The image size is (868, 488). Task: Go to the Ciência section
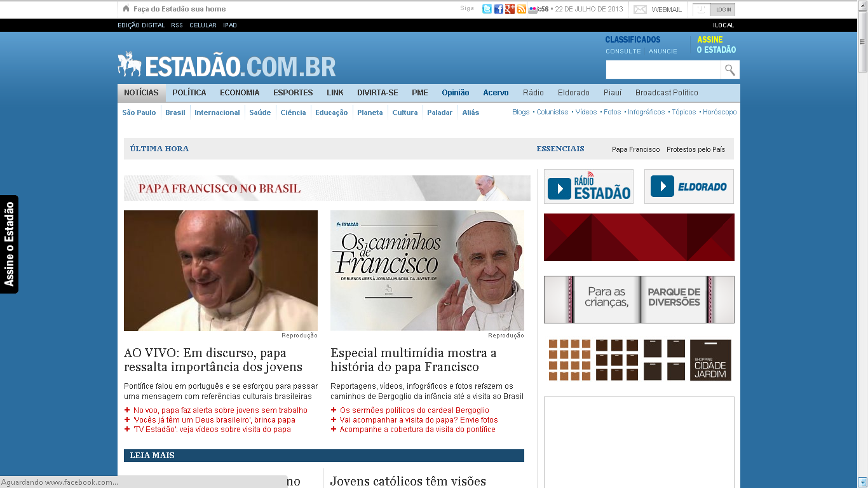294,112
